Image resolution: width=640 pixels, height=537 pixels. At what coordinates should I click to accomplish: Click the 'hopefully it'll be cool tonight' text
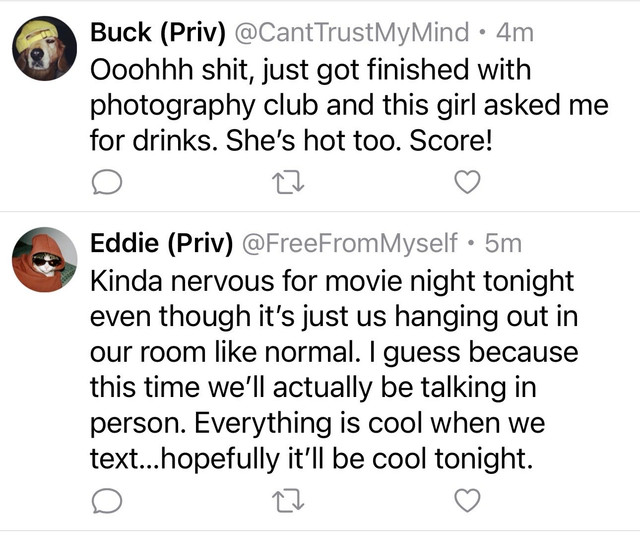347,459
